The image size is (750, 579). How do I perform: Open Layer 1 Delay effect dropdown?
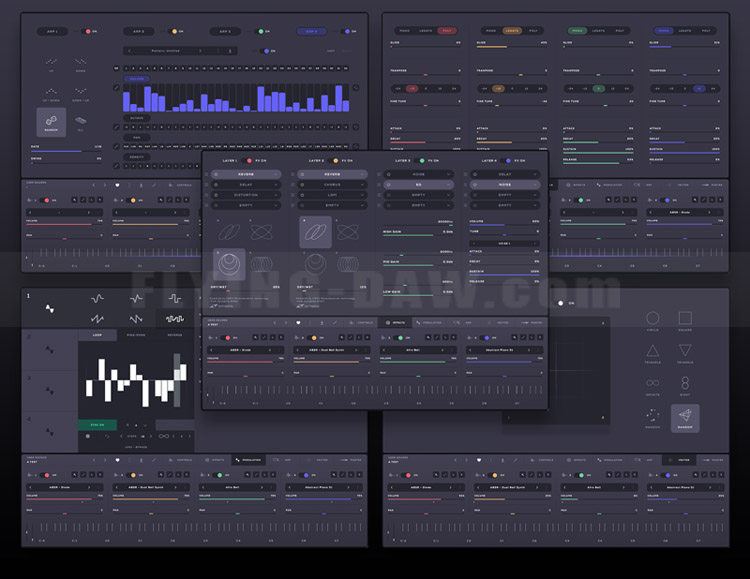click(246, 185)
